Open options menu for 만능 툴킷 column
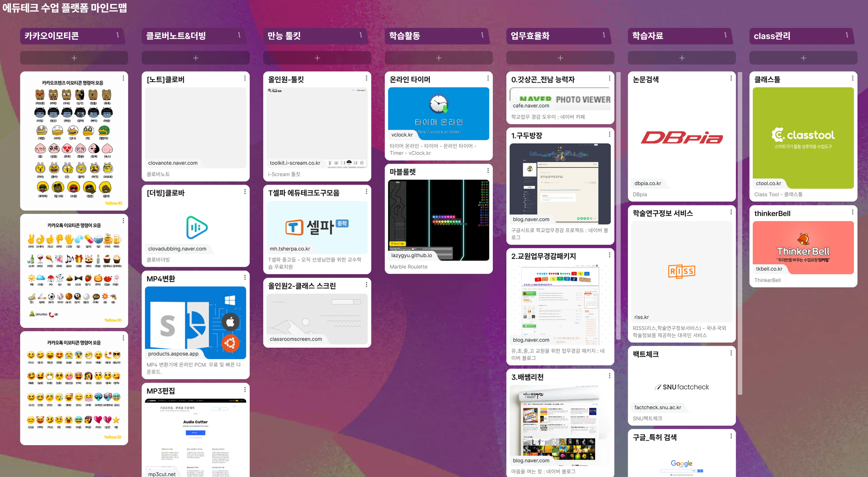This screenshot has height=477, width=868. [x=361, y=35]
